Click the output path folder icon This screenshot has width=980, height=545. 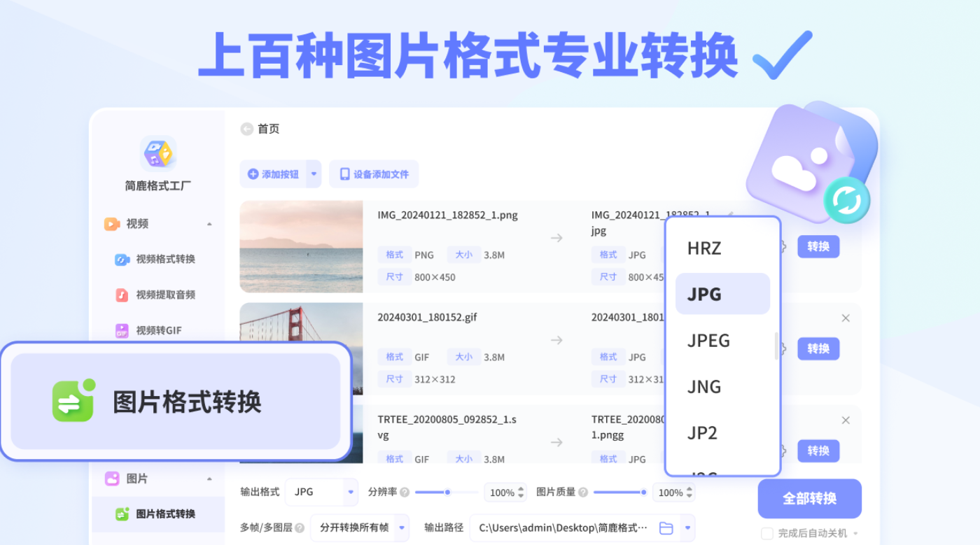666,528
